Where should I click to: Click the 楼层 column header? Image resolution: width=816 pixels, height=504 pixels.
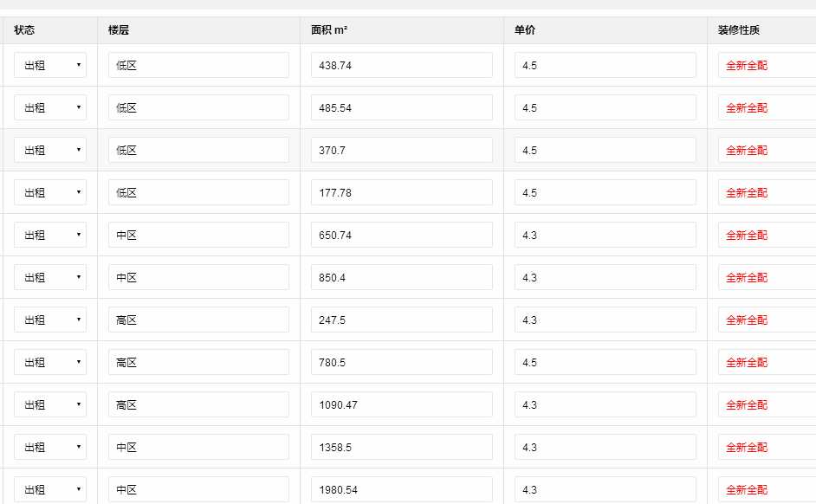pyautogui.click(x=119, y=30)
